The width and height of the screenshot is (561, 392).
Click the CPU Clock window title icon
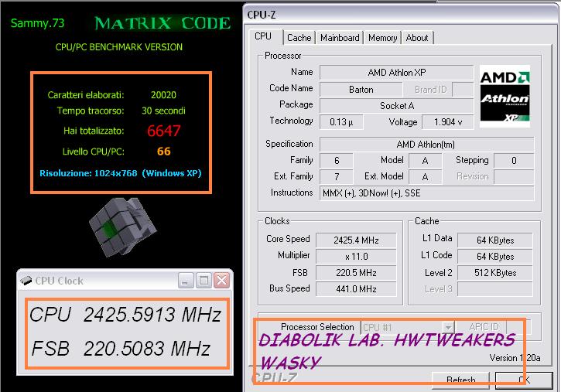[26, 281]
